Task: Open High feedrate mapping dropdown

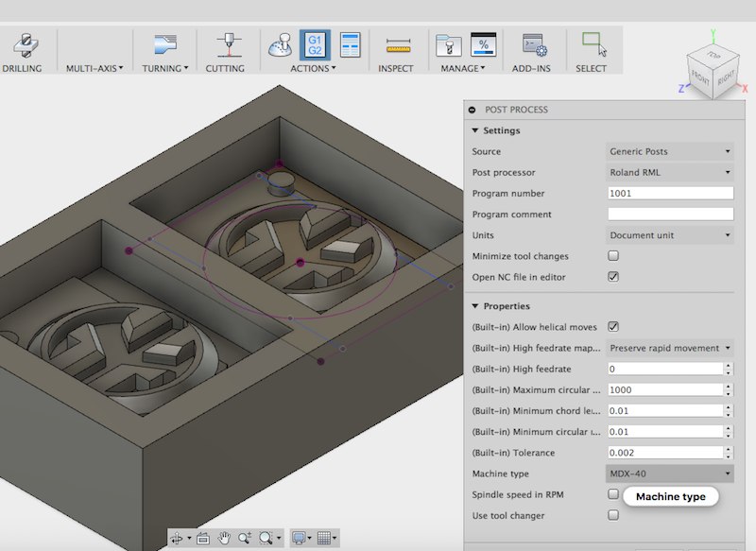Action: 670,348
